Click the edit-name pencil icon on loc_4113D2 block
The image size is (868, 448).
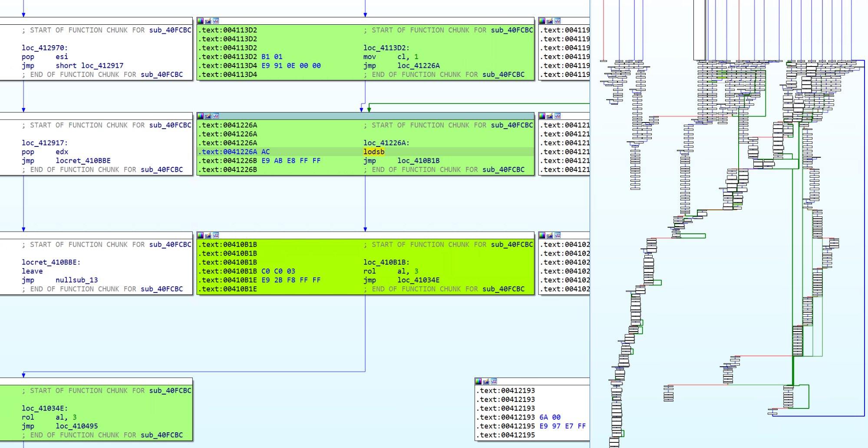click(x=208, y=21)
